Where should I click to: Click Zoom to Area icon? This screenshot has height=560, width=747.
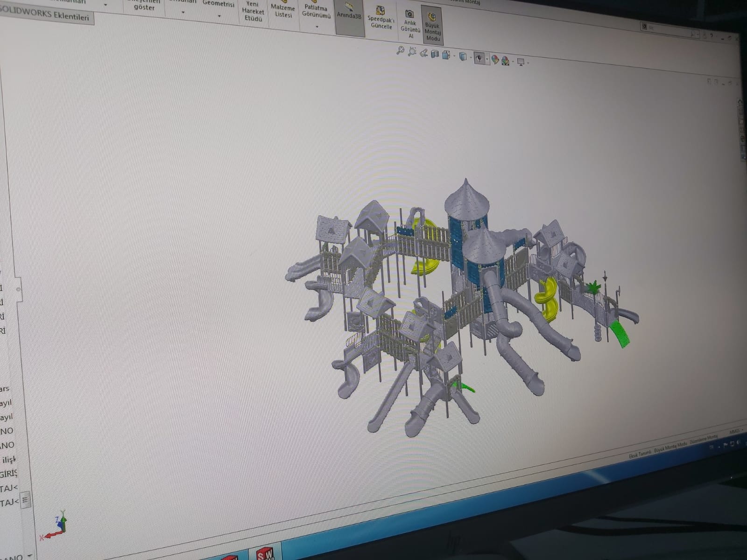pyautogui.click(x=412, y=52)
